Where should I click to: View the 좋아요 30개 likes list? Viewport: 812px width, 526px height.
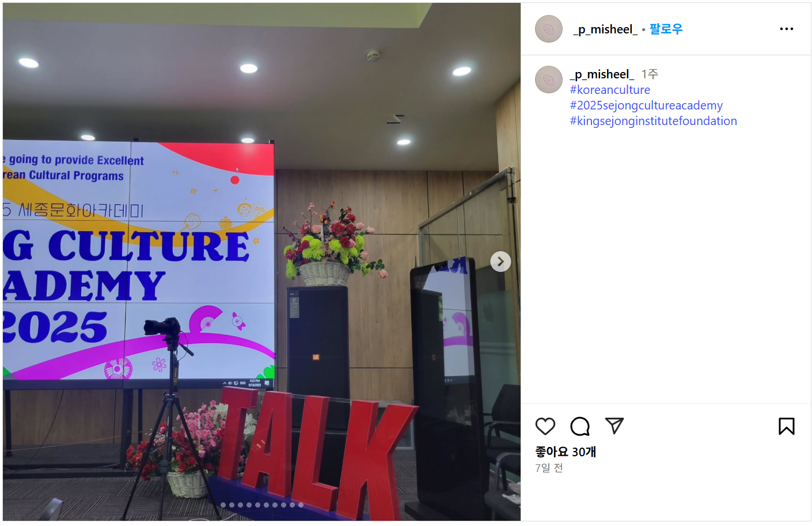click(566, 452)
